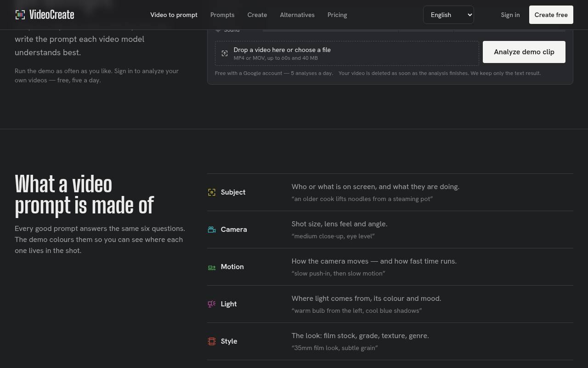Click the Sound waveform icon

coord(218,30)
